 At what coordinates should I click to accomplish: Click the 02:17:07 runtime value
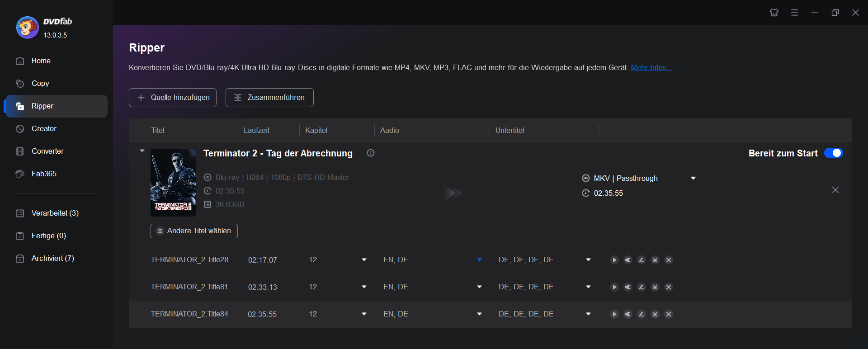(x=263, y=260)
